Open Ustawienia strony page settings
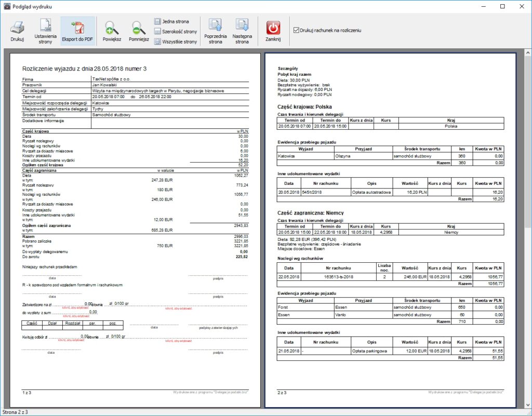532x416 pixels. click(46, 31)
